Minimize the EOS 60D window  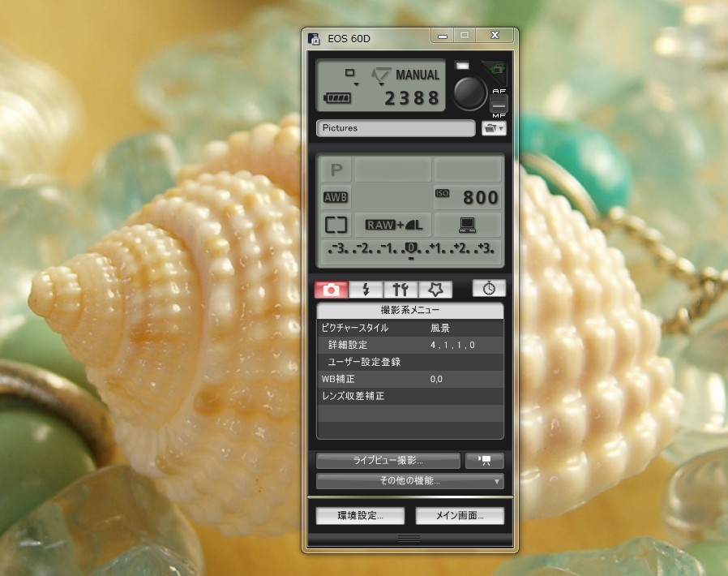(443, 36)
